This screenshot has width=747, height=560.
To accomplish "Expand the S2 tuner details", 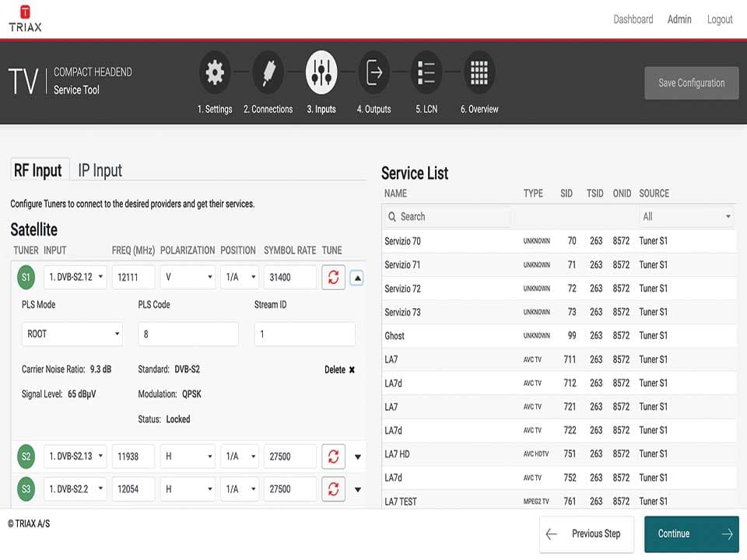I will [357, 457].
